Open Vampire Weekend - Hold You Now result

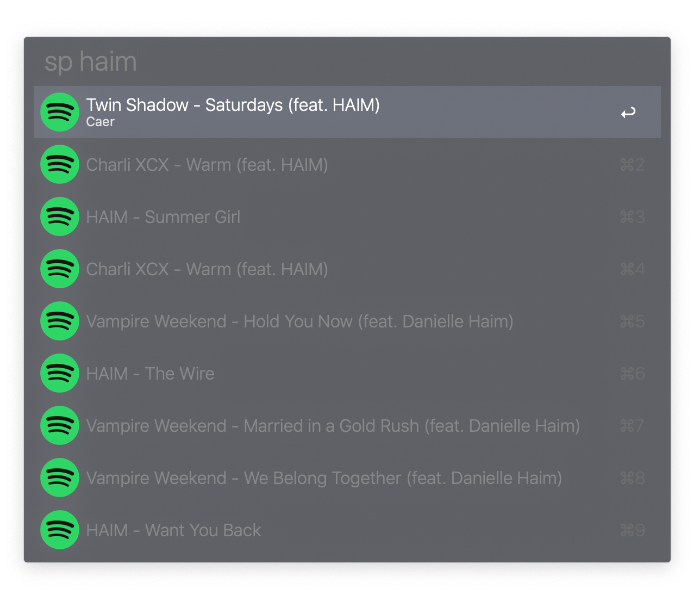tap(299, 321)
